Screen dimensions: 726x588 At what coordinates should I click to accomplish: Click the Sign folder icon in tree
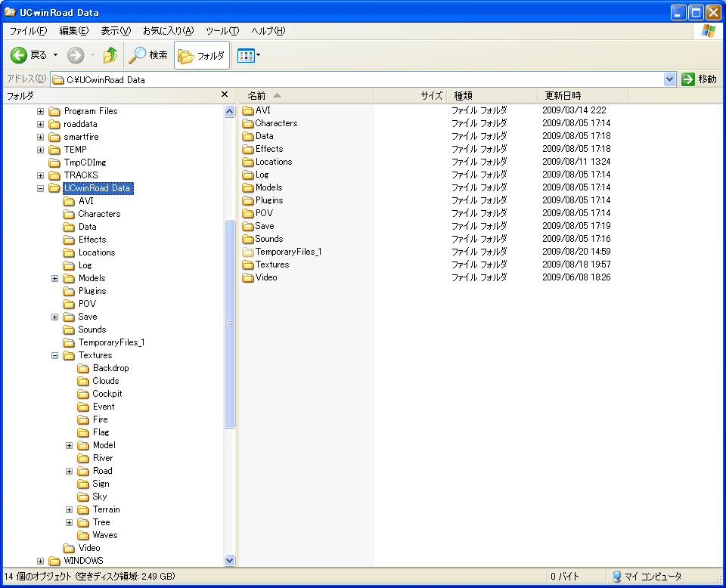coord(83,484)
